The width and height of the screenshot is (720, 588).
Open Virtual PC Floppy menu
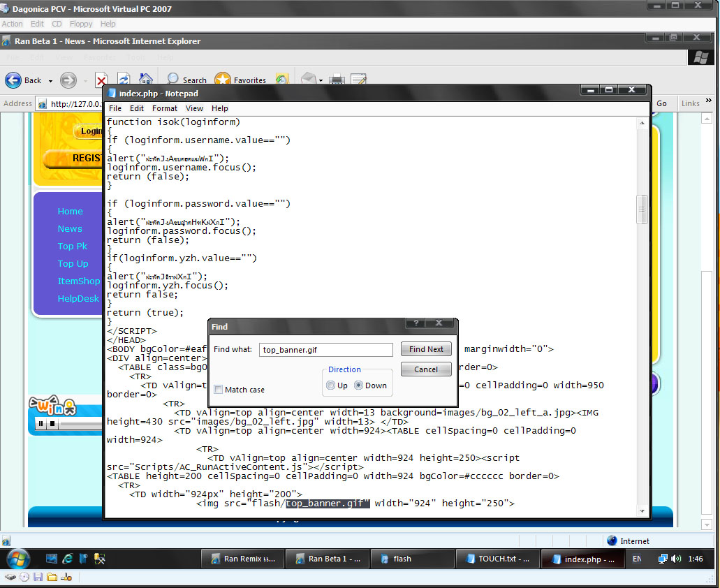click(81, 24)
